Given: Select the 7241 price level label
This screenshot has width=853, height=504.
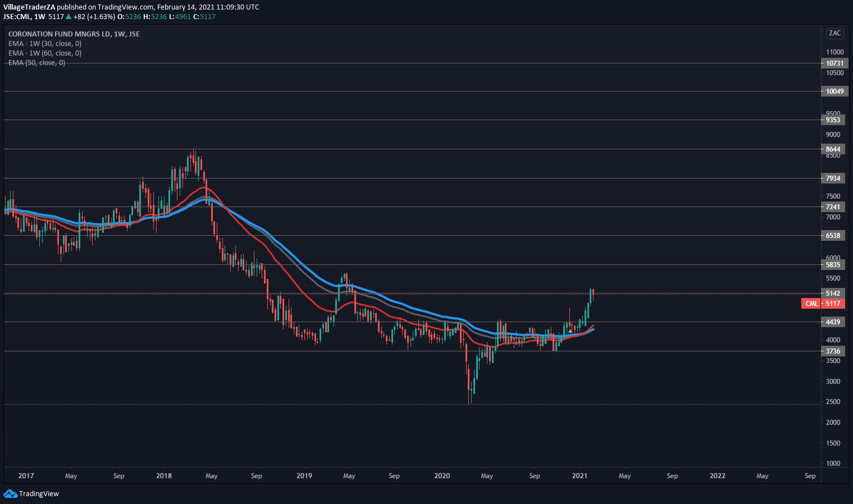Looking at the screenshot, I should (833, 207).
